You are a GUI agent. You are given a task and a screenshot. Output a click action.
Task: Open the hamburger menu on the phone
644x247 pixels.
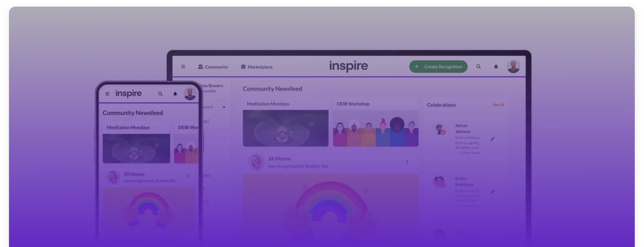coord(107,94)
